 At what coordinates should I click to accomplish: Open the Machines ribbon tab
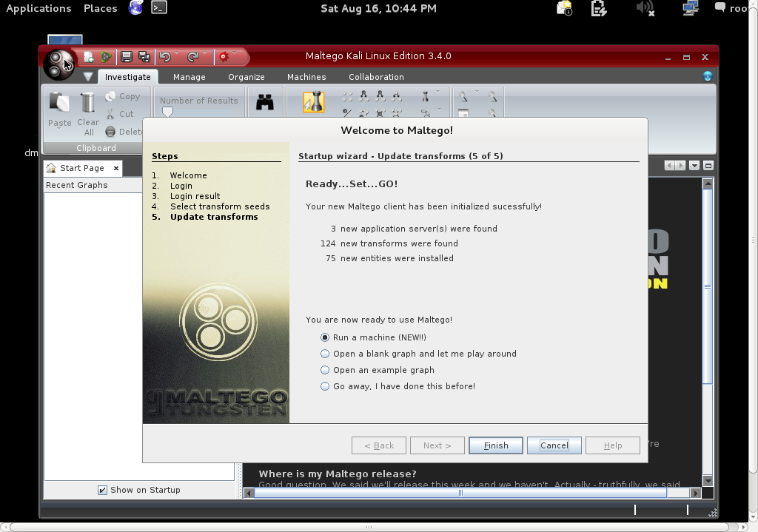pyautogui.click(x=306, y=77)
